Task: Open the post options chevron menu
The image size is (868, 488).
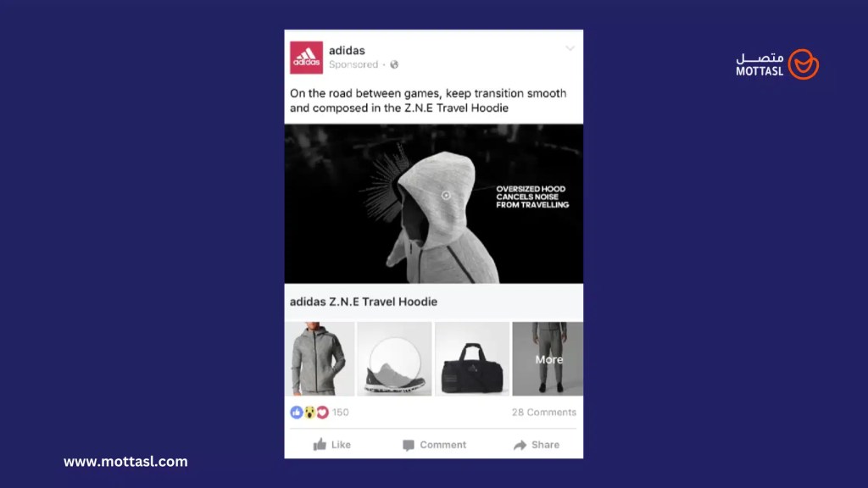Action: point(570,48)
